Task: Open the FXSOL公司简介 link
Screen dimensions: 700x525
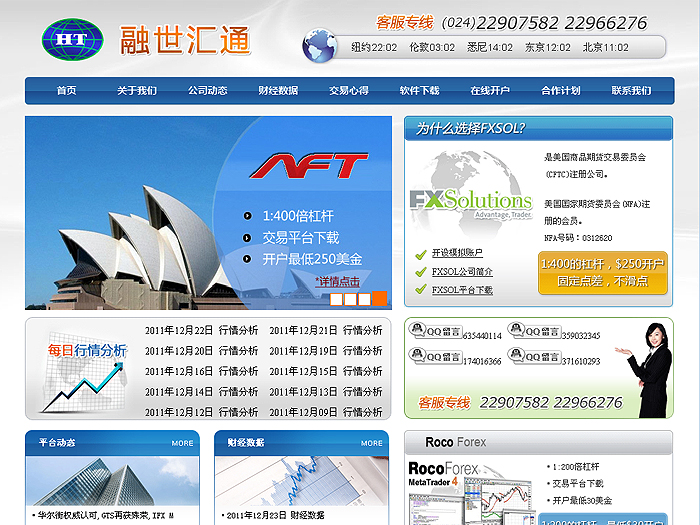Action: (462, 271)
